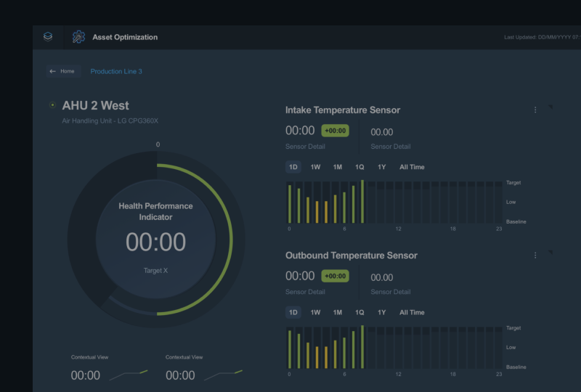The width and height of the screenshot is (581, 392).
Task: Click the AHU 2 West heading
Action: tap(96, 105)
